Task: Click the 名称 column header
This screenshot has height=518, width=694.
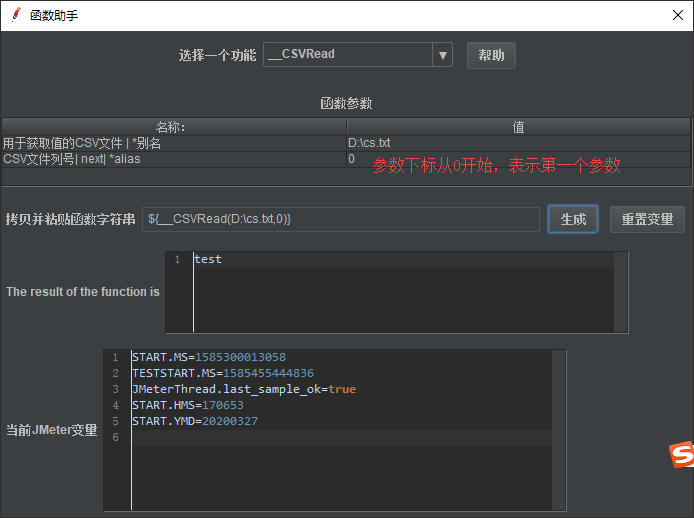Action: (x=174, y=127)
